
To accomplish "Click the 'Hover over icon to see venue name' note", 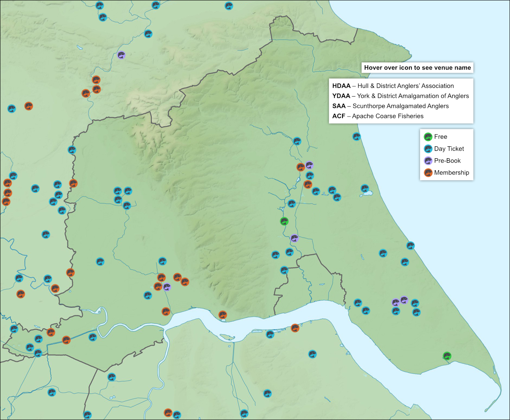I will (x=418, y=68).
